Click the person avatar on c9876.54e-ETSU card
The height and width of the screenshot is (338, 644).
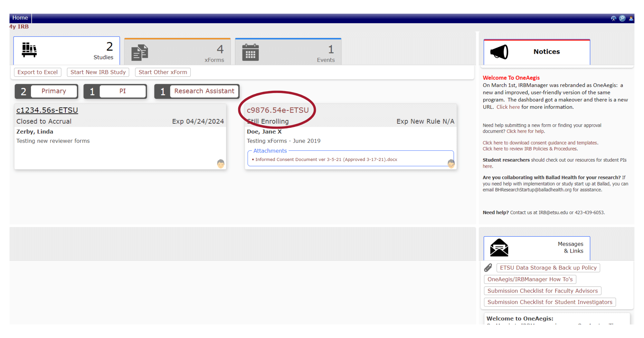click(x=451, y=164)
